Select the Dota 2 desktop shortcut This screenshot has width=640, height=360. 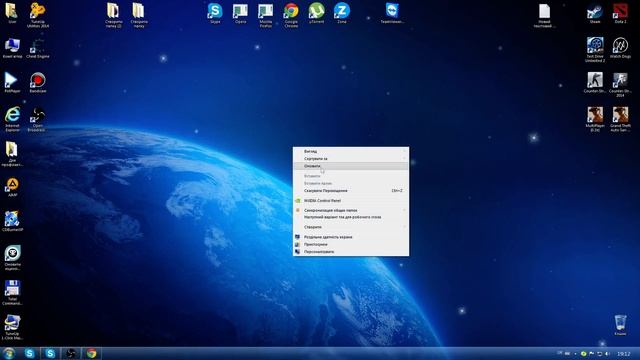620,13
